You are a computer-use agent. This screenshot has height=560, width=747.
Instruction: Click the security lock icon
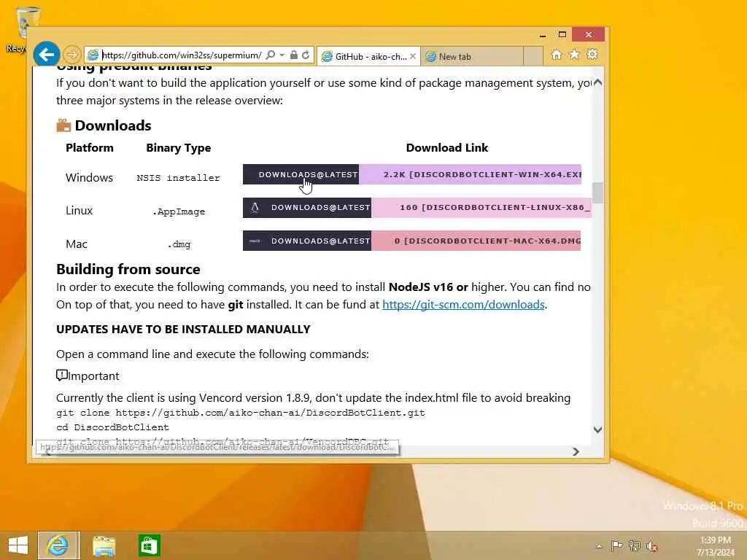click(x=294, y=55)
